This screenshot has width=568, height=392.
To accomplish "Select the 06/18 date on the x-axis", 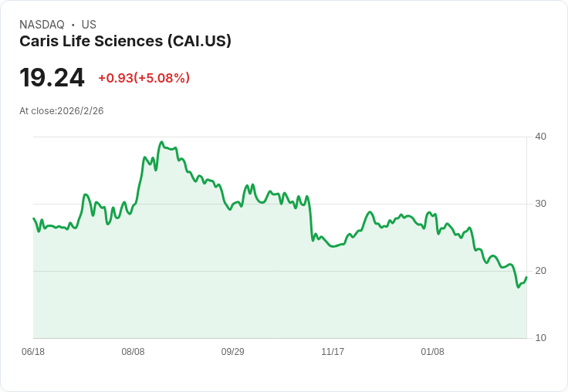I will [33, 352].
